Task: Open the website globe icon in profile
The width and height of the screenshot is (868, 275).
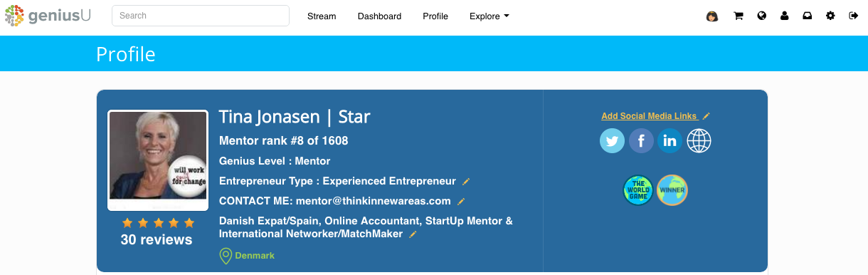Action: point(699,141)
